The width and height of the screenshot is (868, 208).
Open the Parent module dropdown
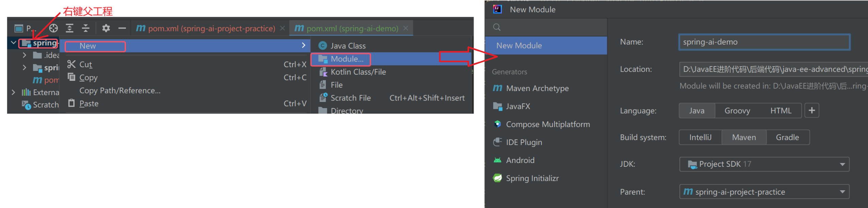click(764, 192)
